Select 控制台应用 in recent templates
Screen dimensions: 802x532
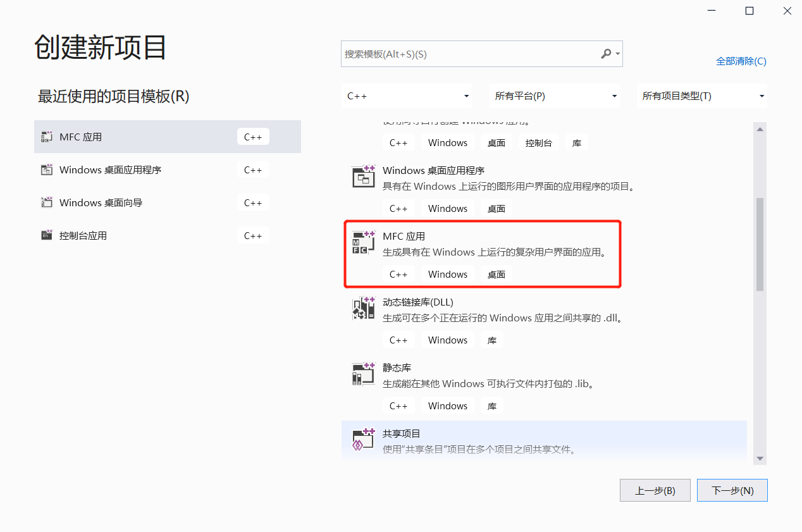point(168,235)
